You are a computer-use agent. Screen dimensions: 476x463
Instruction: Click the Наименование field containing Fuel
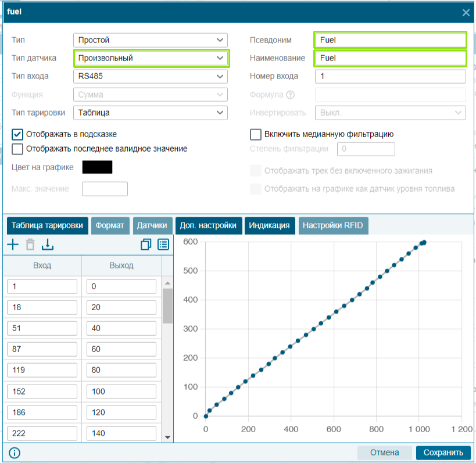[391, 58]
